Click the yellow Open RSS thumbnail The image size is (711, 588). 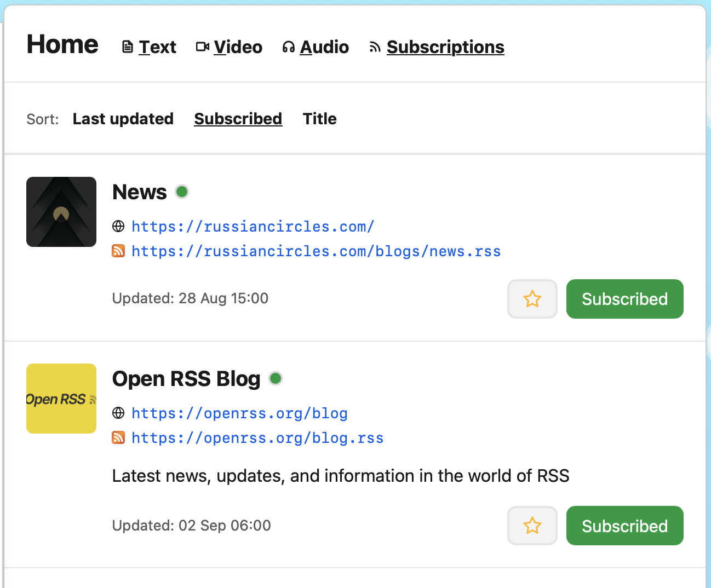pos(61,399)
